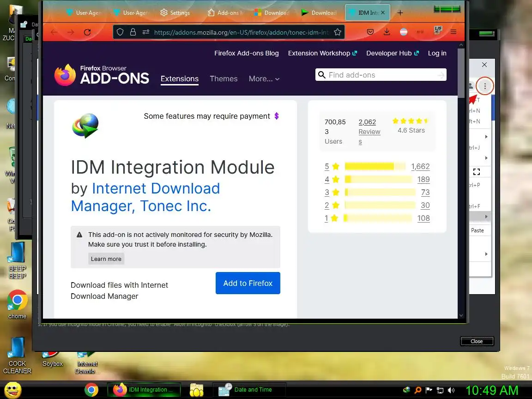Open the COCK CLEANER desktop icon
This screenshot has width=532, height=399.
[17, 356]
